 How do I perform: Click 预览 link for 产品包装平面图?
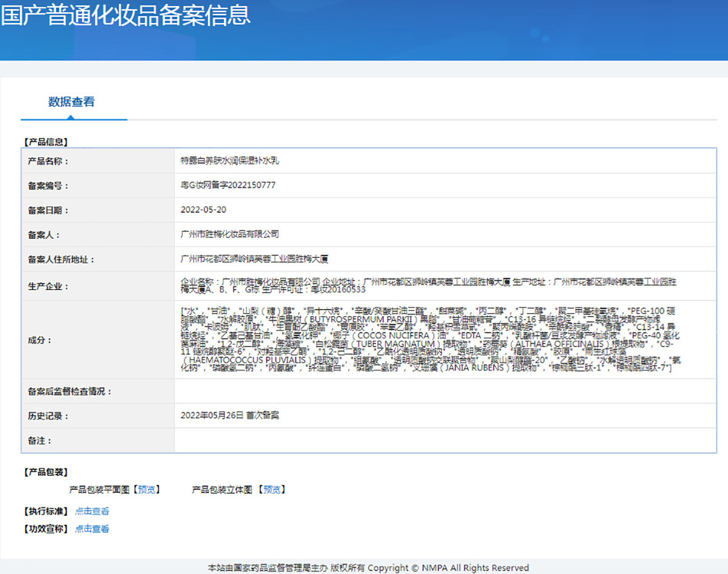(146, 490)
